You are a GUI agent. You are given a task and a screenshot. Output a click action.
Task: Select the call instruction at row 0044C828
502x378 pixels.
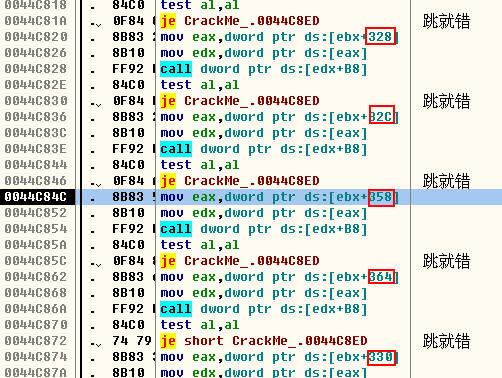(x=263, y=69)
